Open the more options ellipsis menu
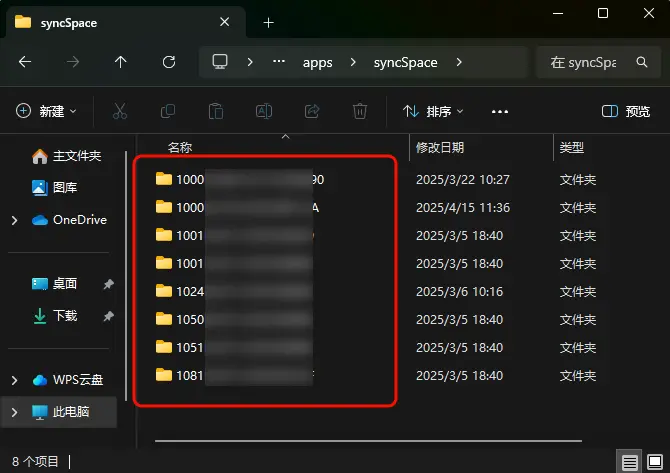 (x=500, y=111)
